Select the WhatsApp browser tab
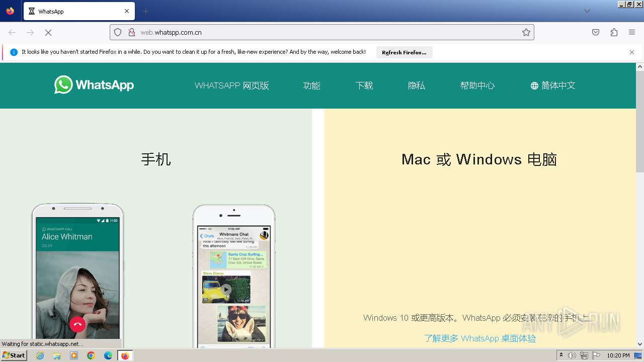Image resolution: width=644 pixels, height=362 pixels. (79, 11)
